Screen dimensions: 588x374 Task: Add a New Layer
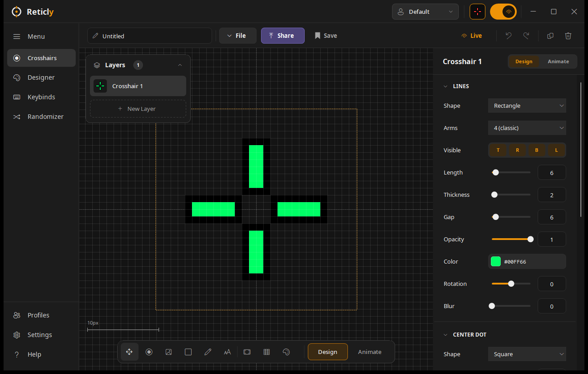click(x=138, y=109)
